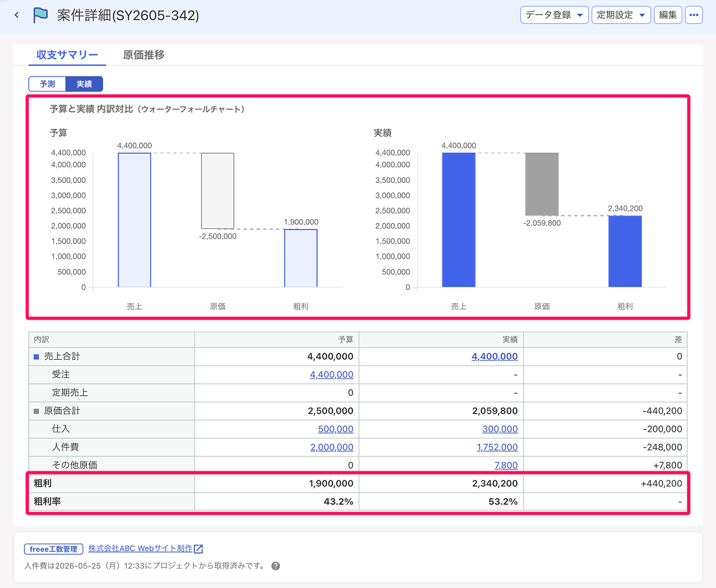The width and height of the screenshot is (716, 588).
Task: Click the help question mark icon
Action: (275, 566)
